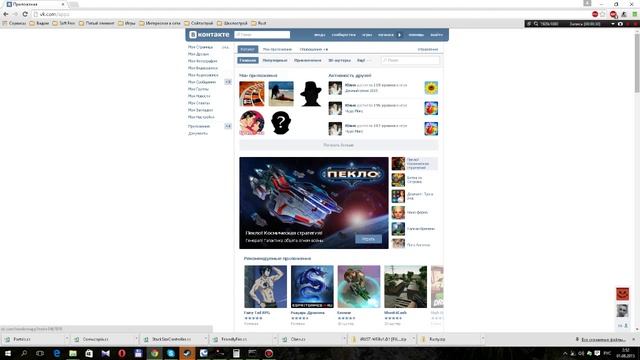The height and width of the screenshot is (360, 640).
Task: Open Skype from the taskbar
Action: click(171, 353)
